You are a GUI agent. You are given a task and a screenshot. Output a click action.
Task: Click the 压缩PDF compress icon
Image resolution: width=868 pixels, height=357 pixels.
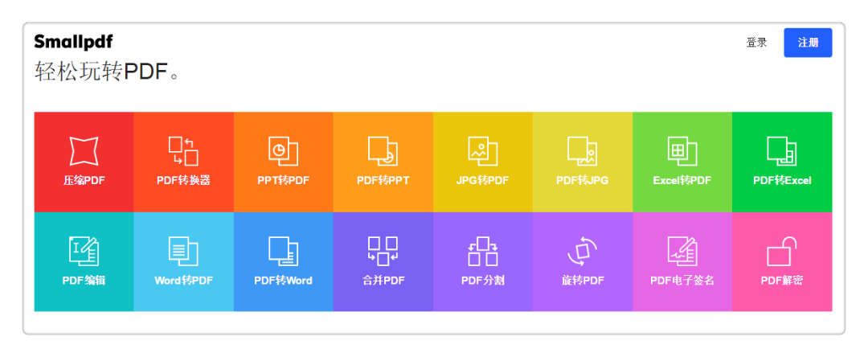click(84, 150)
